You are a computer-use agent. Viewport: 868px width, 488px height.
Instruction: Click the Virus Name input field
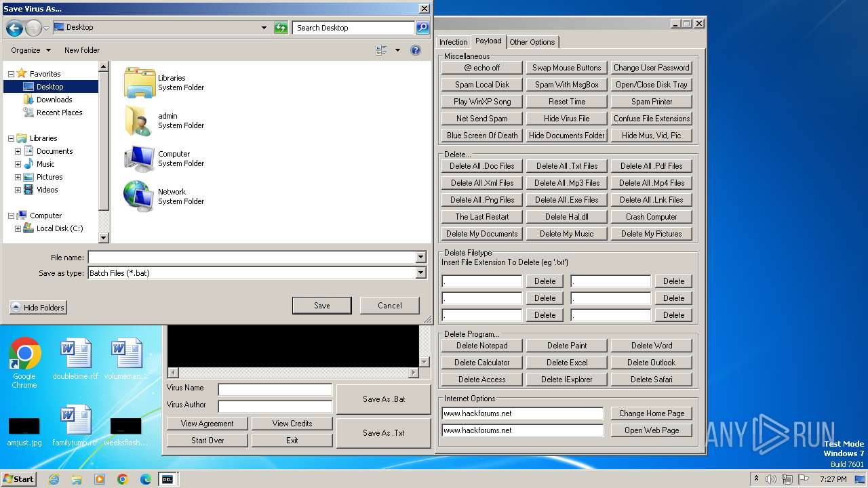point(275,389)
